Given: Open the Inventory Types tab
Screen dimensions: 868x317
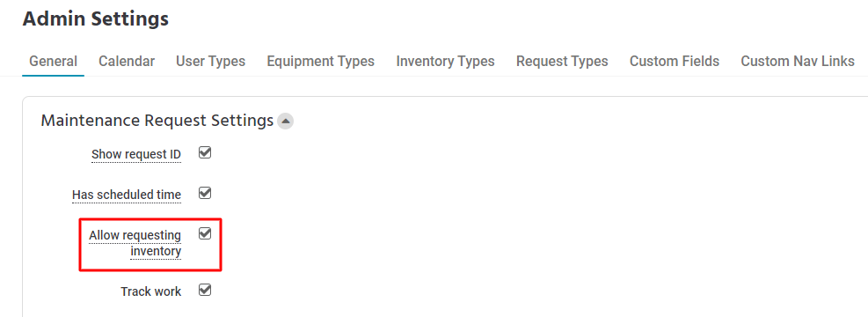Looking at the screenshot, I should (x=445, y=61).
